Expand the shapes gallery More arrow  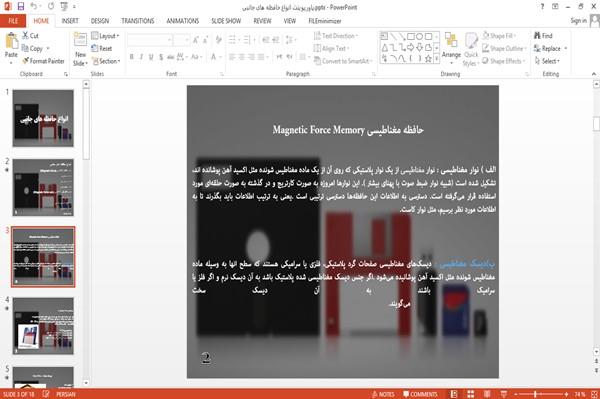tap(436, 59)
